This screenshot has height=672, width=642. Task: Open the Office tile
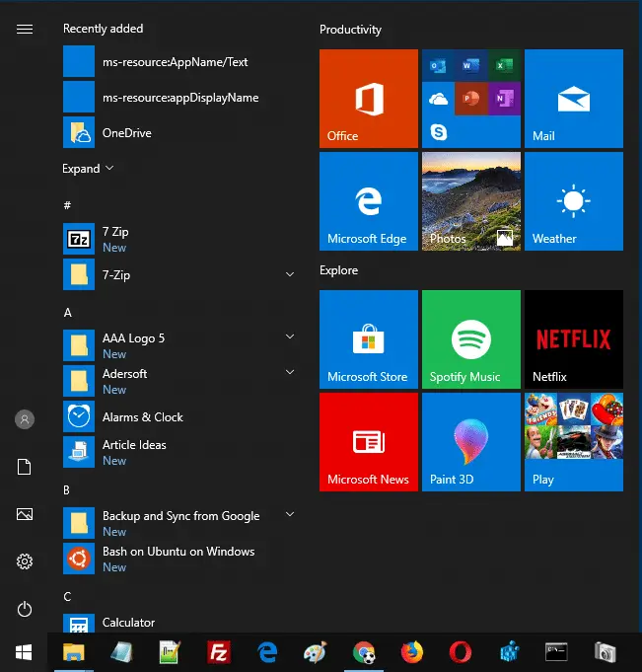pyautogui.click(x=368, y=99)
